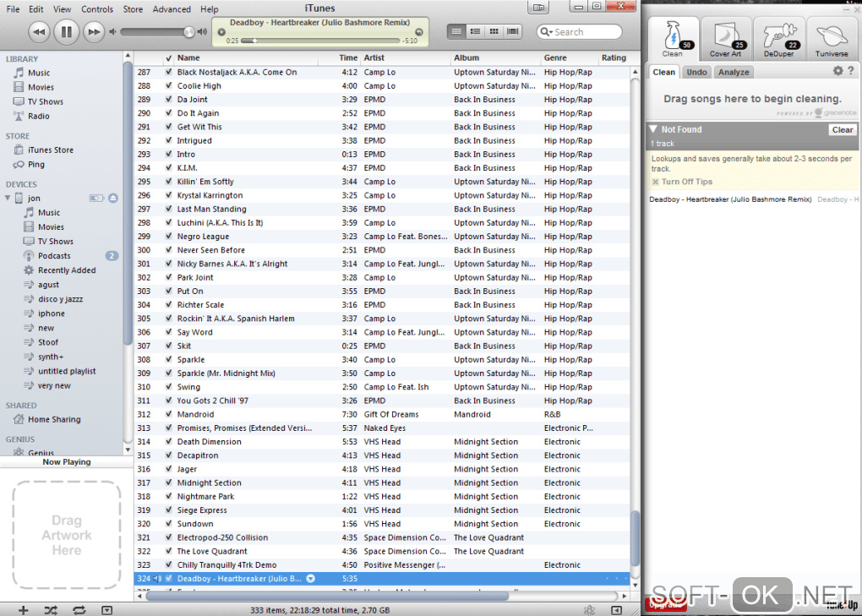Go to the previous track
862x616 pixels.
click(x=39, y=32)
